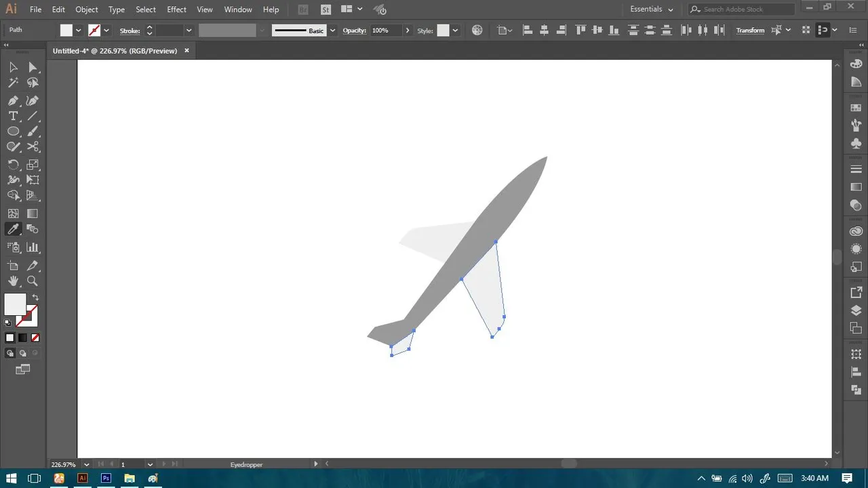The image size is (868, 488).
Task: Select the Gradient tool
Action: pos(33,213)
